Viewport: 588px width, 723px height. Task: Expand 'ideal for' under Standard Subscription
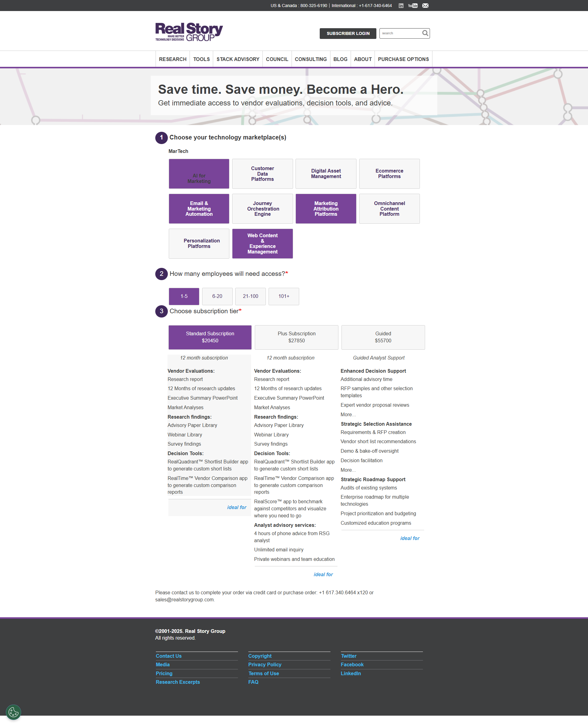pyautogui.click(x=236, y=507)
